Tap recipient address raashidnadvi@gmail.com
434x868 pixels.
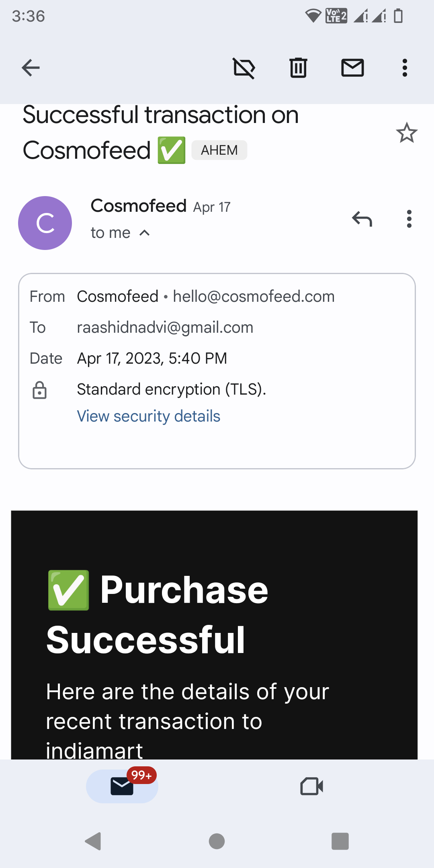pyautogui.click(x=165, y=328)
